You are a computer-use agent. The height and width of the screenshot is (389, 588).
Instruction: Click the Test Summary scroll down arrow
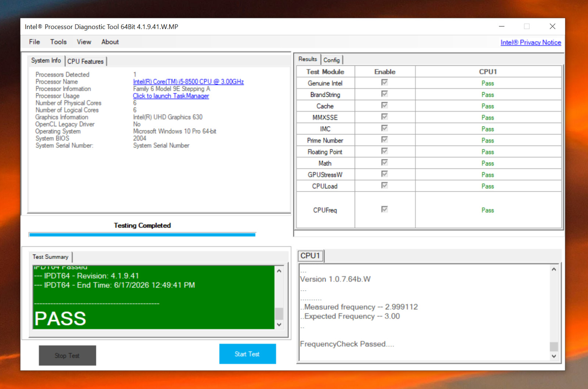tap(279, 324)
